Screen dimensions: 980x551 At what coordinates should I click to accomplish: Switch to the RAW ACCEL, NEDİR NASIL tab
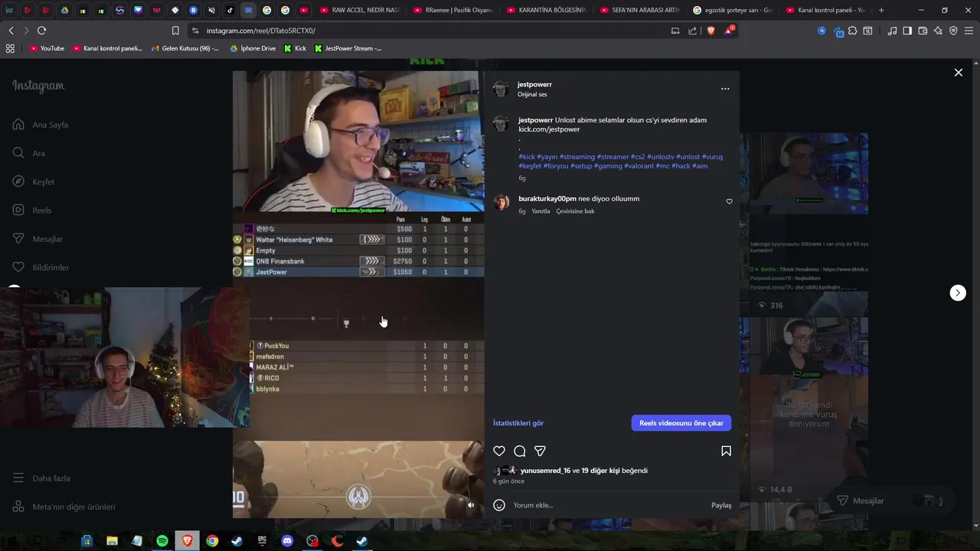coord(360,10)
